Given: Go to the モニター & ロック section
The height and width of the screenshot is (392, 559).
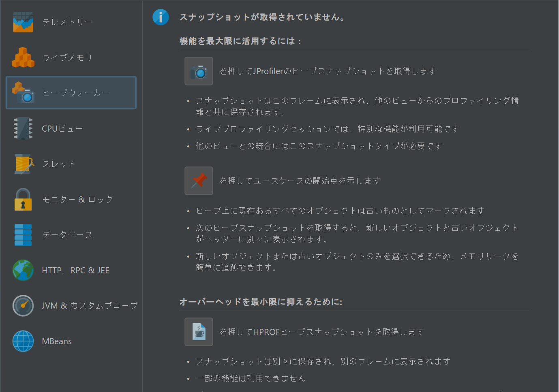Looking at the screenshot, I should (x=77, y=199).
